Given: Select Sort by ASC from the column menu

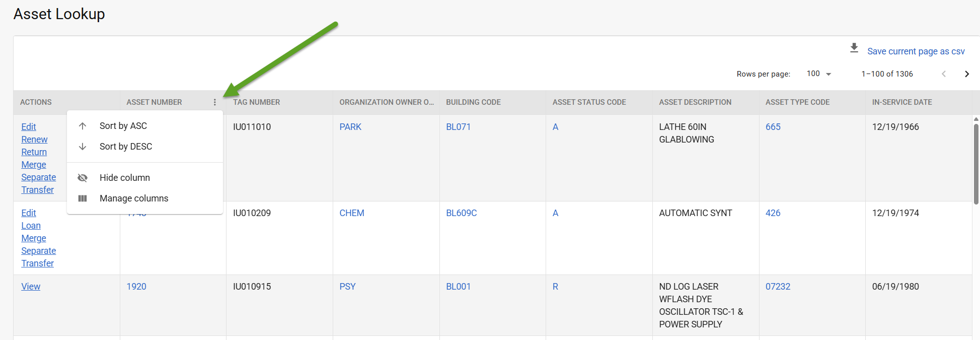Looking at the screenshot, I should (x=123, y=125).
